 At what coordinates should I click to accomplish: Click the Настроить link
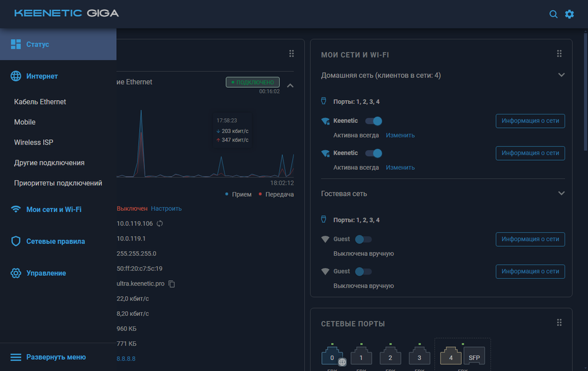[x=166, y=208]
